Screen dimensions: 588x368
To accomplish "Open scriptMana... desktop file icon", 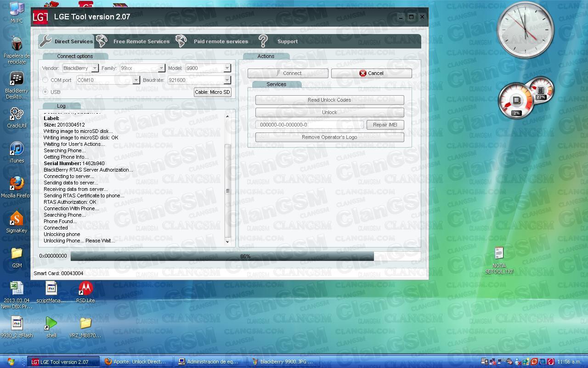I will [51, 292].
